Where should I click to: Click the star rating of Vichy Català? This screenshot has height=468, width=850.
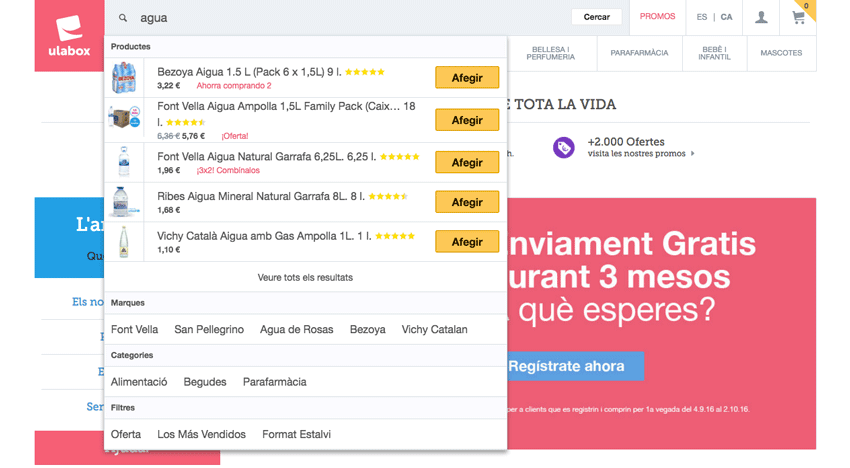click(395, 236)
